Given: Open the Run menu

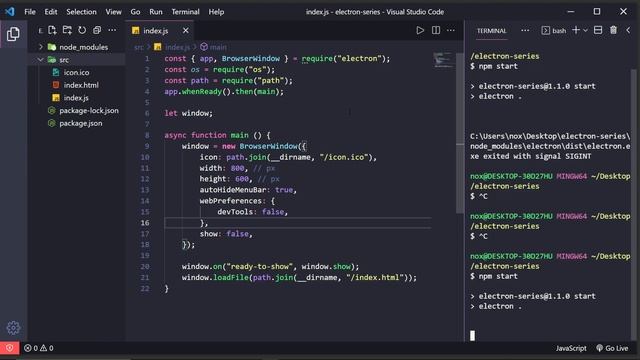Looking at the screenshot, I should (156, 12).
